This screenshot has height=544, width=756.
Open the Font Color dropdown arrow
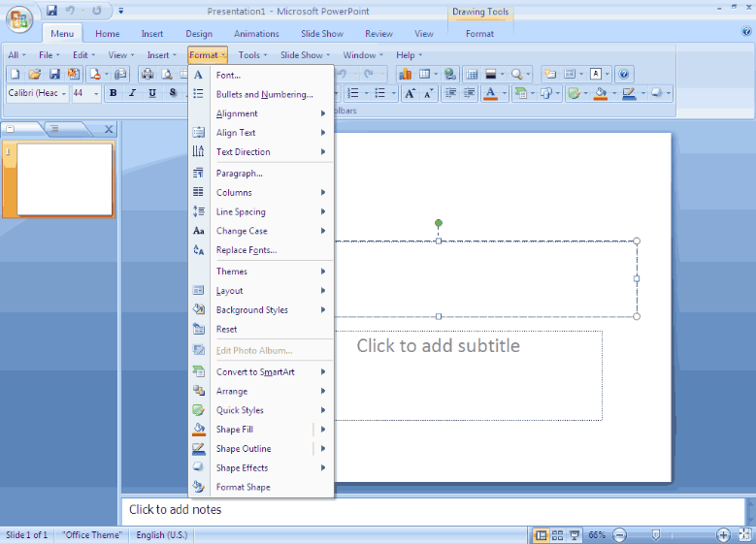505,93
